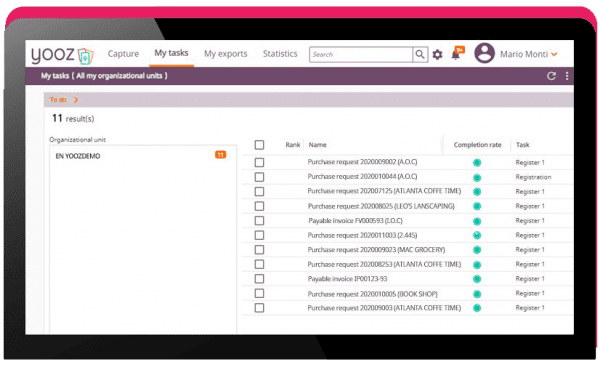This screenshot has height=367, width=600.
Task: Check Purchase request 2020010044 (A.O.C)
Action: 259,177
